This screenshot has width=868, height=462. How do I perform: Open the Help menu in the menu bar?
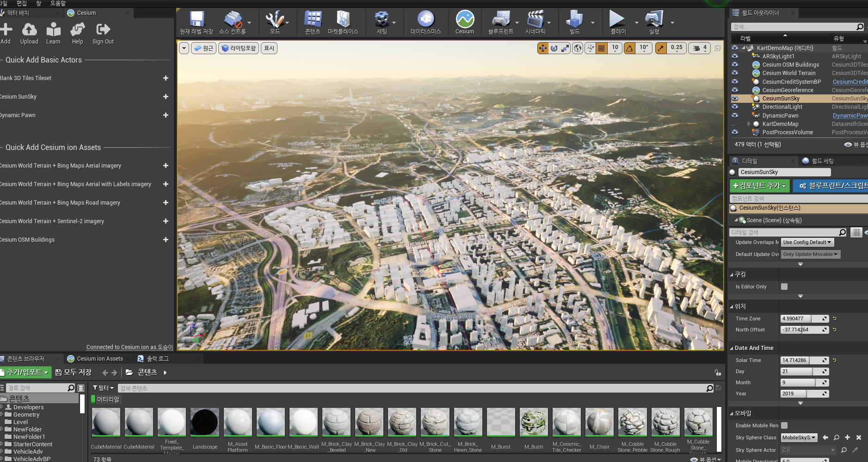(58, 3)
